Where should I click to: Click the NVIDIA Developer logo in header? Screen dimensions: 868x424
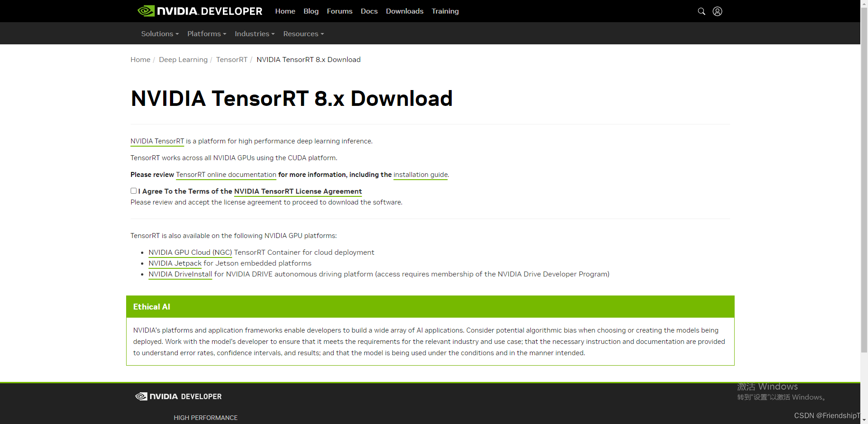click(200, 11)
